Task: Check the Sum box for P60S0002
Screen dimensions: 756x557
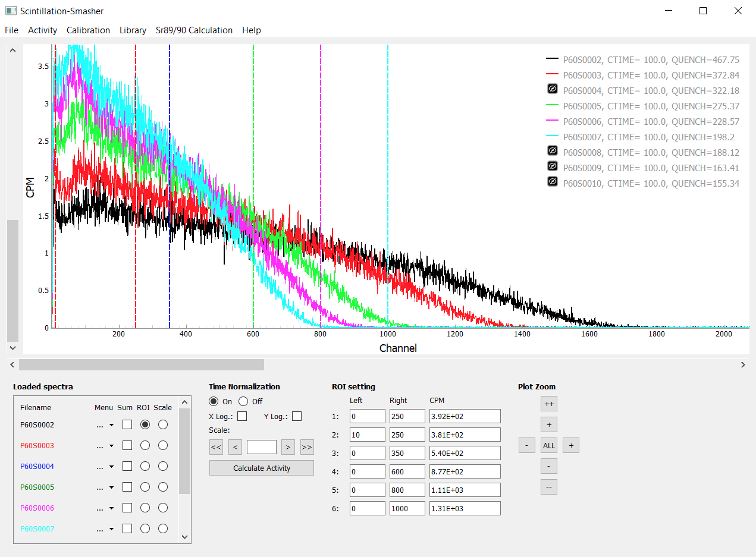Action: coord(127,424)
